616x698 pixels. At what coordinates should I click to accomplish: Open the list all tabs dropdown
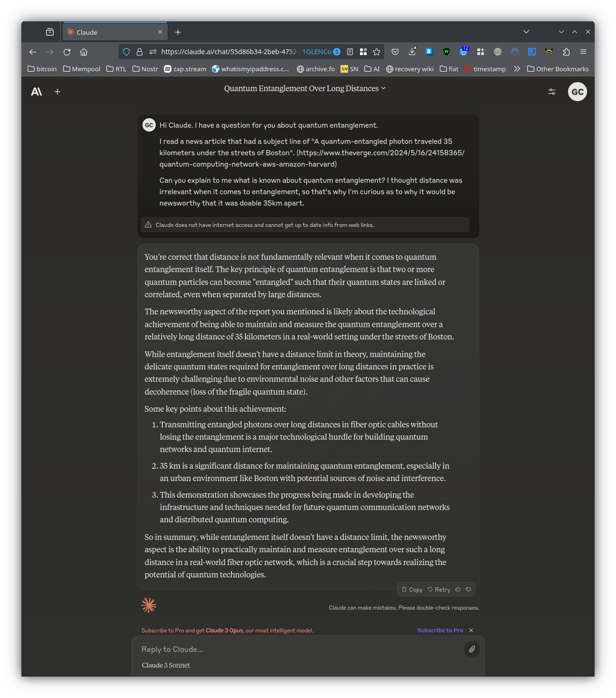[x=526, y=32]
